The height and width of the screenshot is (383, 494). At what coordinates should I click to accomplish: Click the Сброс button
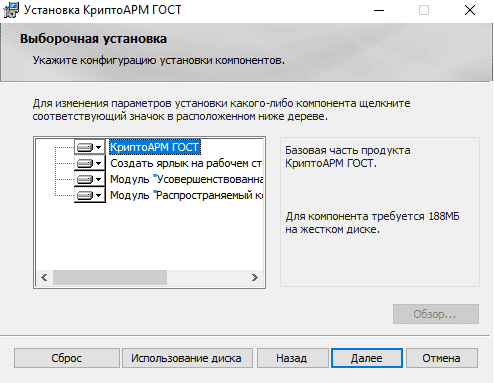pos(67,358)
